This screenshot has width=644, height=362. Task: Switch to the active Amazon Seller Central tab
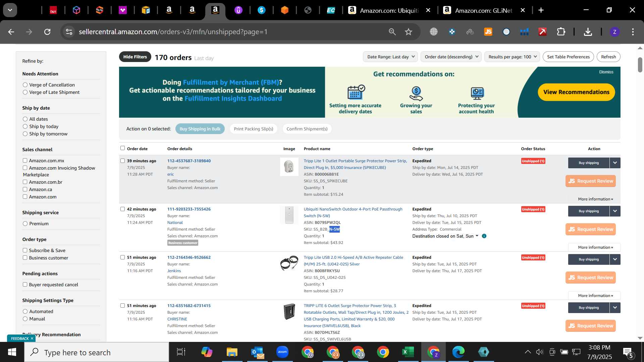coord(215,10)
